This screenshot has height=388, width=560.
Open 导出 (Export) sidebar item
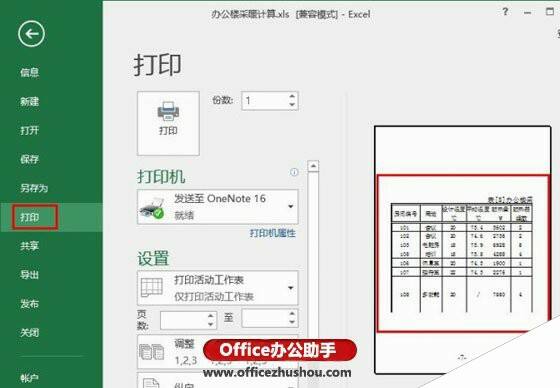[29, 275]
